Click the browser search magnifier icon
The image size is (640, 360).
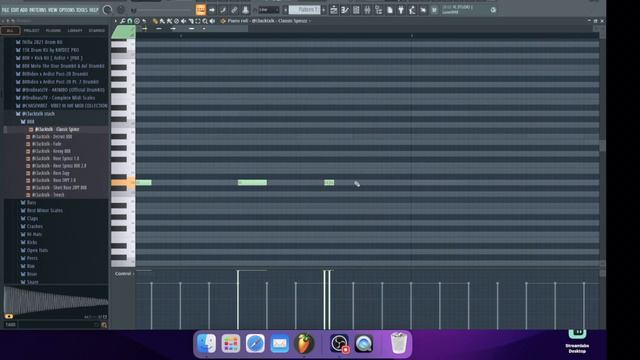[x=104, y=325]
